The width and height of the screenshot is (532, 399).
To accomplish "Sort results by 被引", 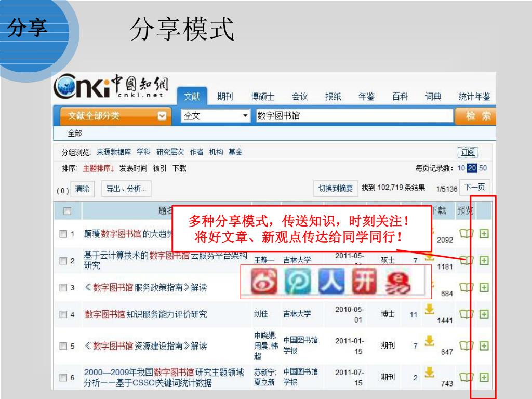I will tap(160, 168).
